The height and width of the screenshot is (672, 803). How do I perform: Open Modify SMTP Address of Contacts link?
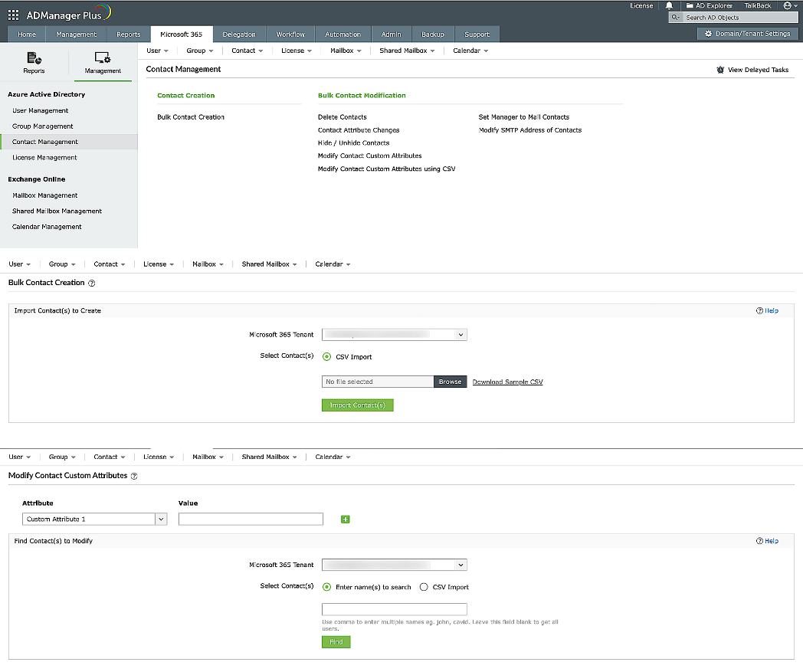click(530, 130)
